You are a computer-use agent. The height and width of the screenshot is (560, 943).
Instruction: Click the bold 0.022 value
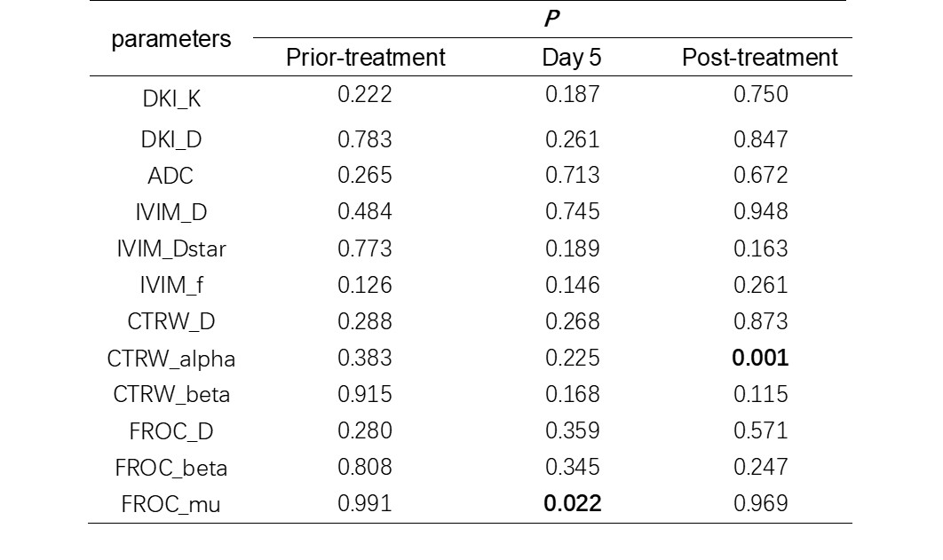point(572,503)
